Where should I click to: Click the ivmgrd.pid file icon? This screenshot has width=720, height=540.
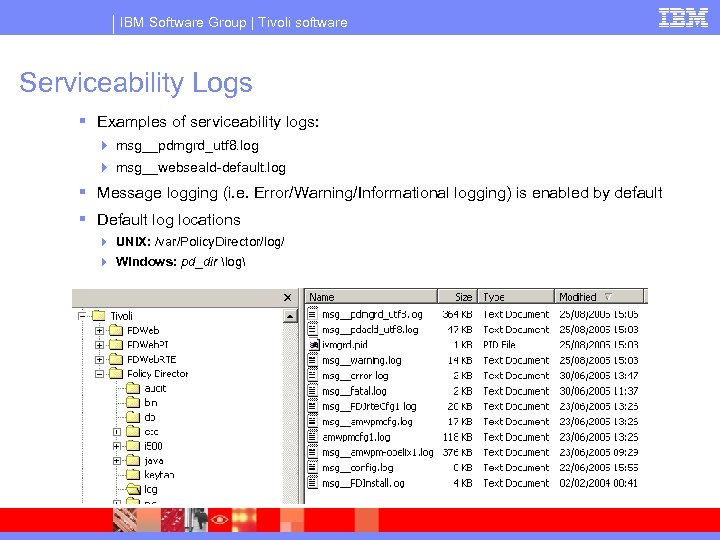314,344
